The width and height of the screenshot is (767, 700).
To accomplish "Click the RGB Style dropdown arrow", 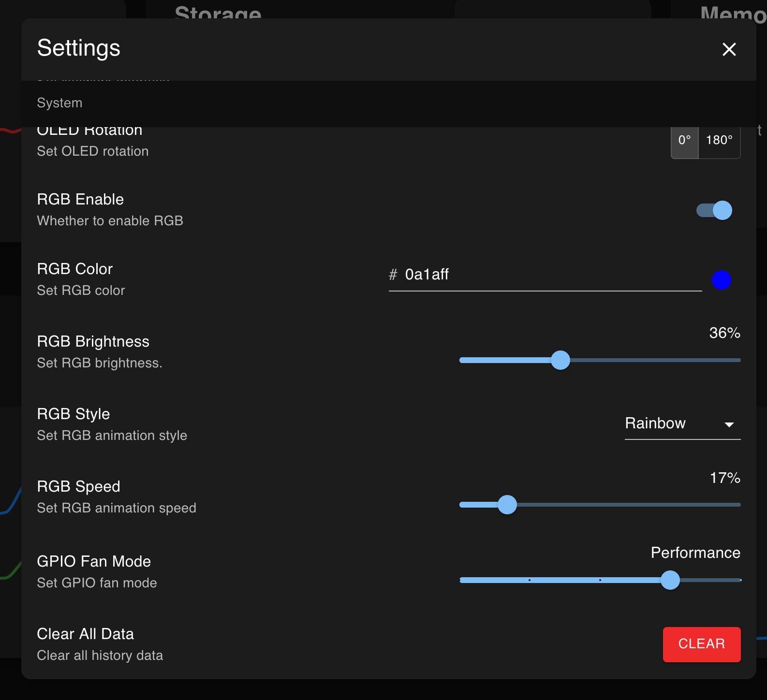I will pos(729,424).
